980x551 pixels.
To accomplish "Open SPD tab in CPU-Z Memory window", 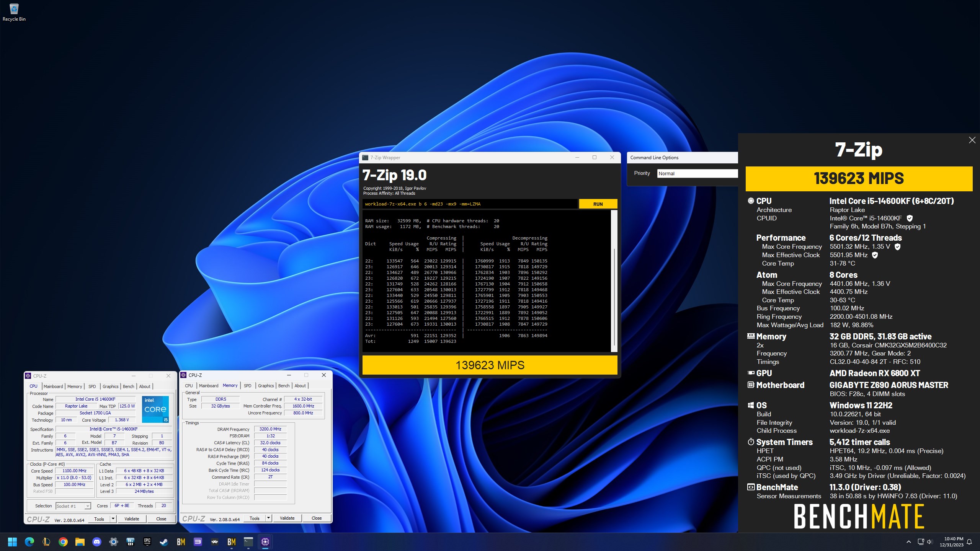I will [248, 386].
